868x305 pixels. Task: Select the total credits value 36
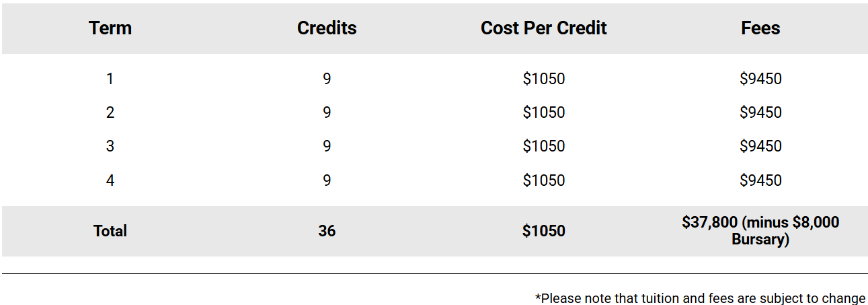pyautogui.click(x=327, y=231)
